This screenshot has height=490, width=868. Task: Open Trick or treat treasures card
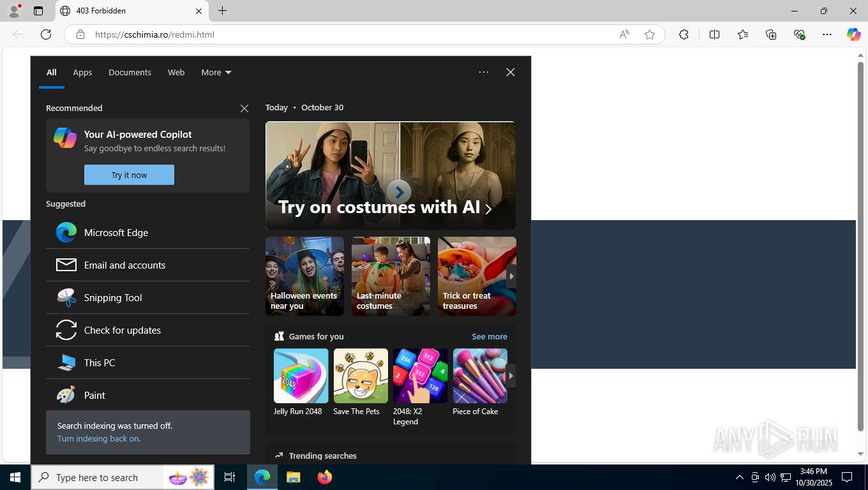tap(477, 276)
